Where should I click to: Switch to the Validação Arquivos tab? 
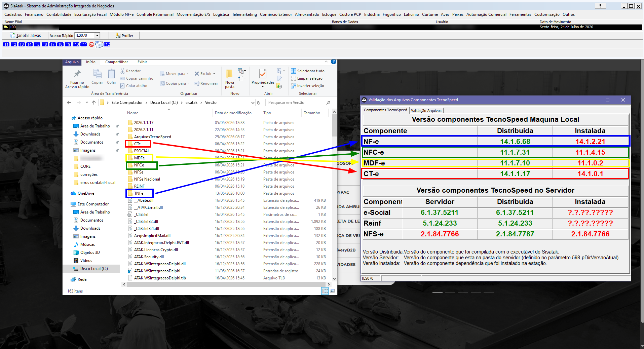(426, 110)
